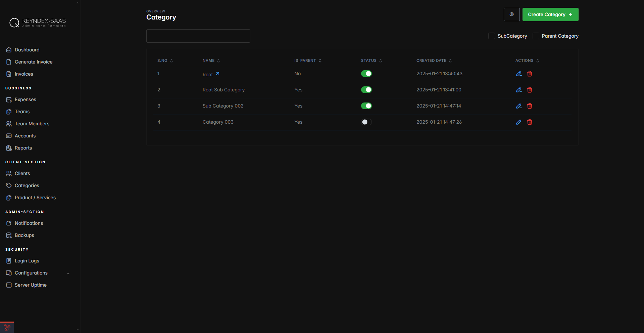Screen dimensions: 644x333
Task: Click the Laravel debug bar icon
Action: [7, 328]
